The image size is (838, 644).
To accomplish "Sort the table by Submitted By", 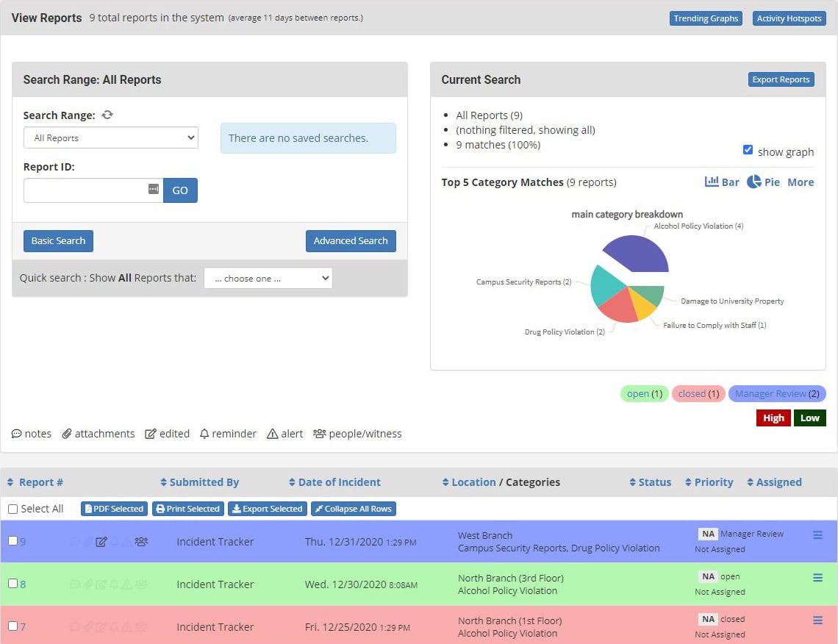I will pyautogui.click(x=199, y=482).
